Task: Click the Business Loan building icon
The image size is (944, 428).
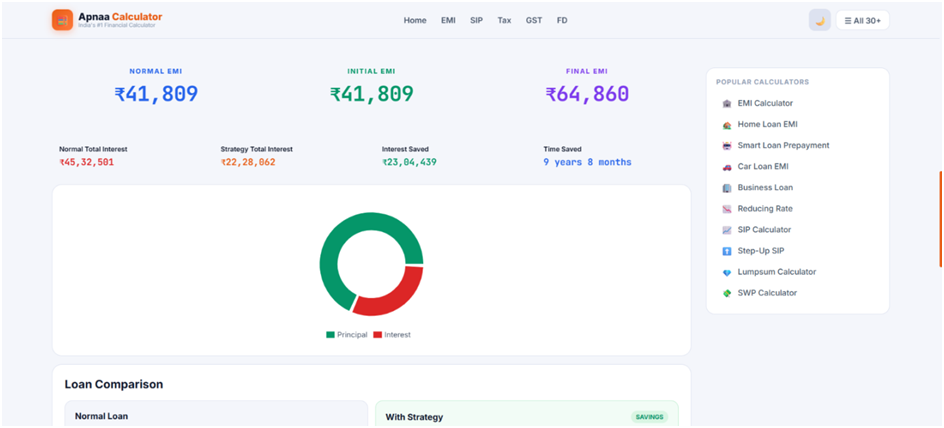Action: (727, 188)
